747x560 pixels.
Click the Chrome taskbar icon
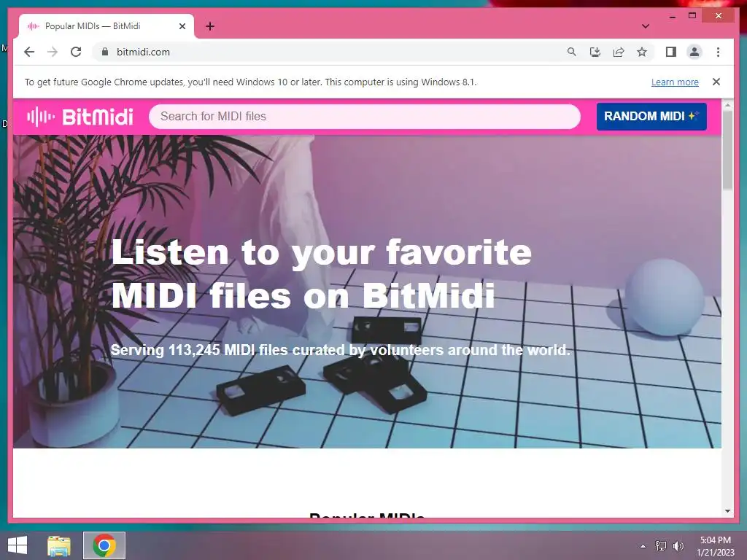[x=104, y=545]
